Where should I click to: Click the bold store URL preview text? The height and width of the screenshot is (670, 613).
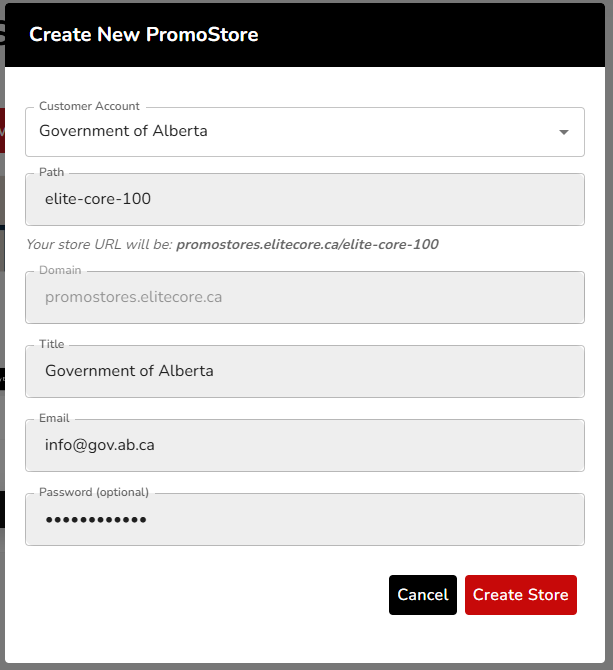307,244
